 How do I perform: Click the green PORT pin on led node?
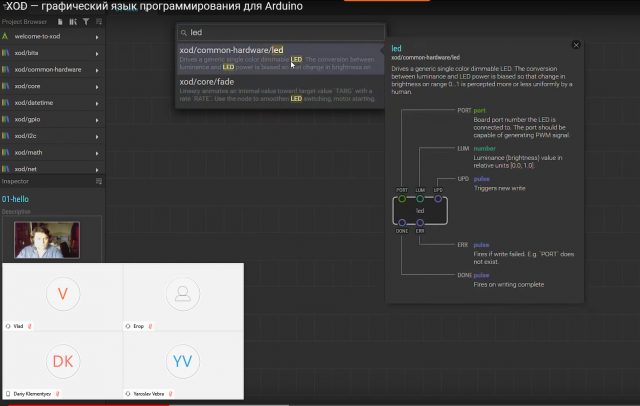pyautogui.click(x=402, y=199)
